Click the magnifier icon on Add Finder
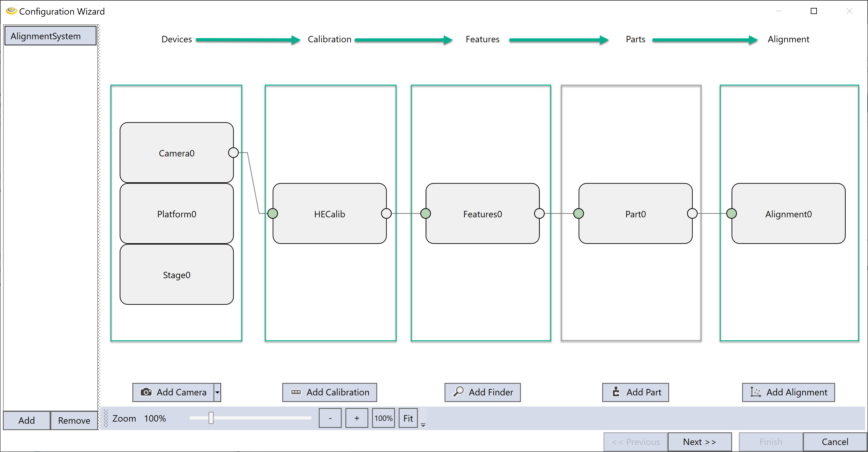The width and height of the screenshot is (868, 452). (458, 392)
